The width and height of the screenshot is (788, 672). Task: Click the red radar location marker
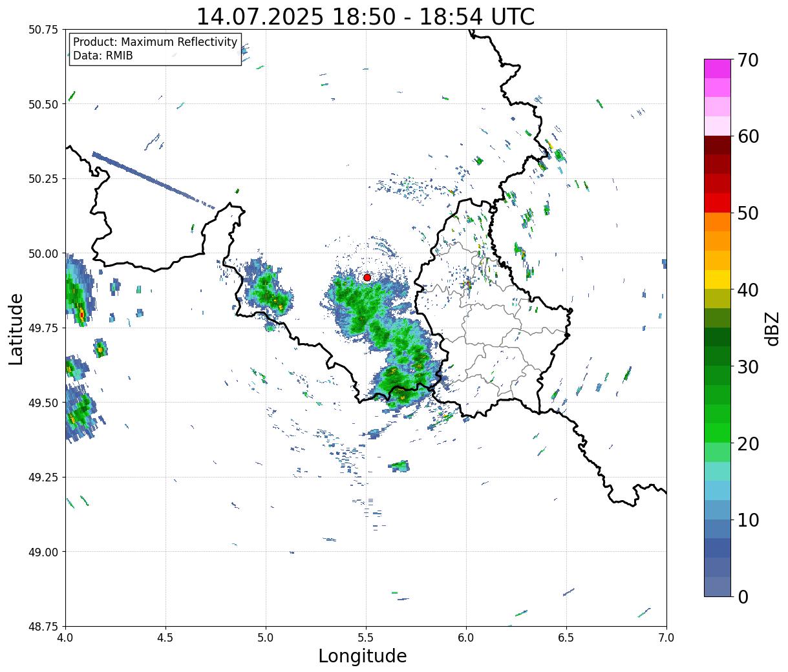click(x=367, y=277)
